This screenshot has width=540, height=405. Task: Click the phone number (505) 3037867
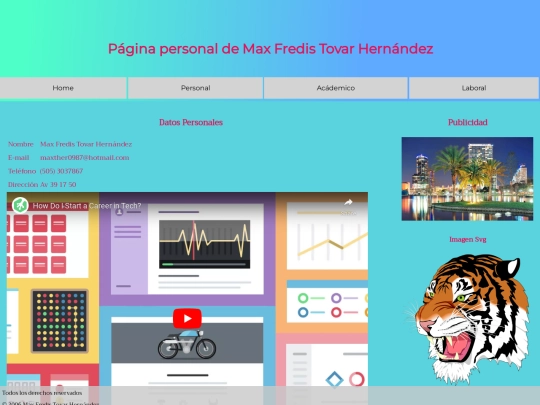pyautogui.click(x=61, y=171)
